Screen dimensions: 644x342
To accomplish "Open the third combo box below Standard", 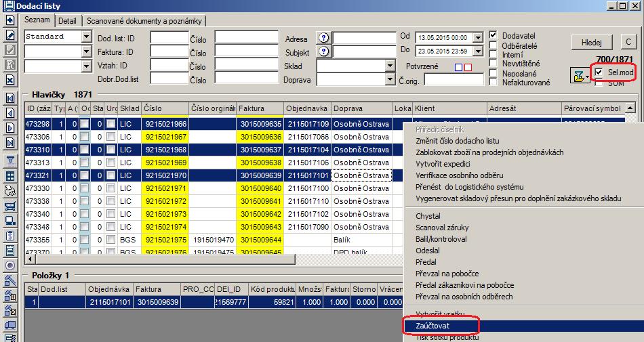I will [x=86, y=66].
